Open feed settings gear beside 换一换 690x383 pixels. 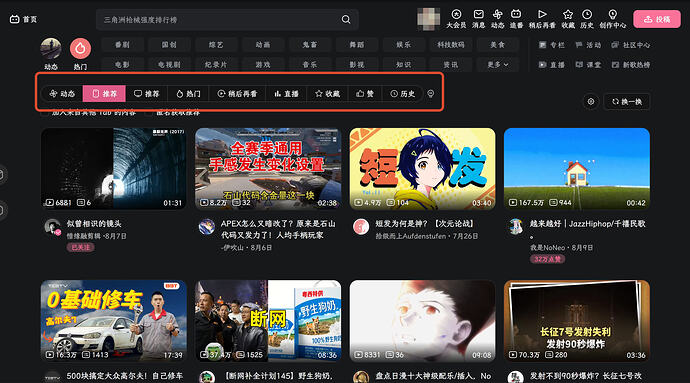coord(591,102)
